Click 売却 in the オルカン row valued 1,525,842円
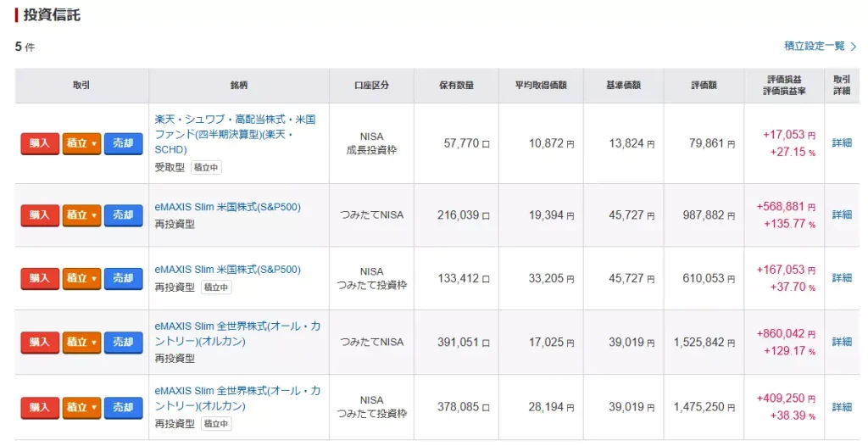 tap(124, 343)
